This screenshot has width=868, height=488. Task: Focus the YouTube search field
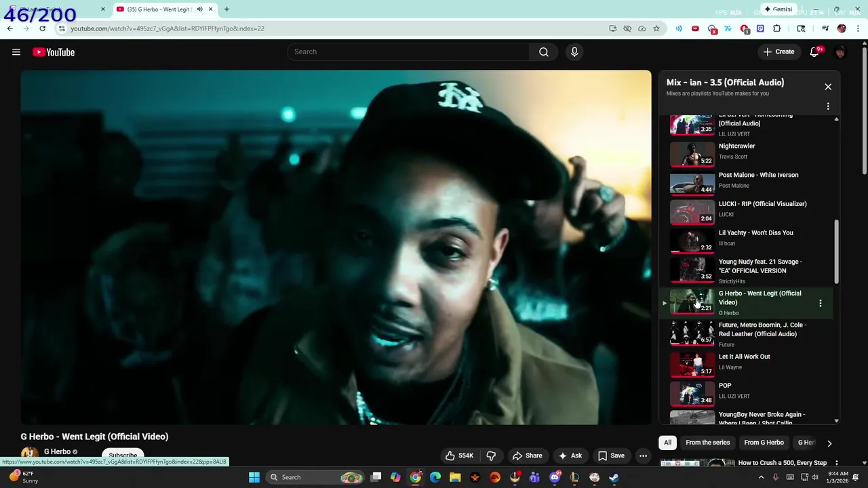click(408, 52)
